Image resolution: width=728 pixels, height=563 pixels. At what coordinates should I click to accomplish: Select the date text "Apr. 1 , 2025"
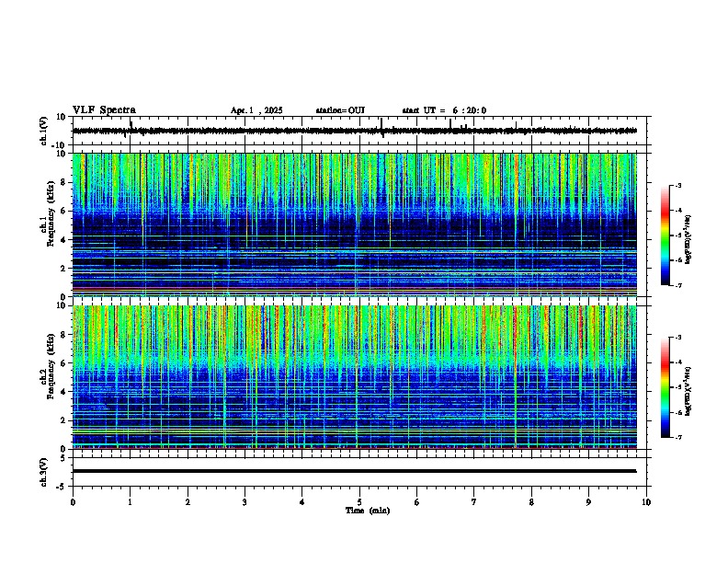click(256, 110)
